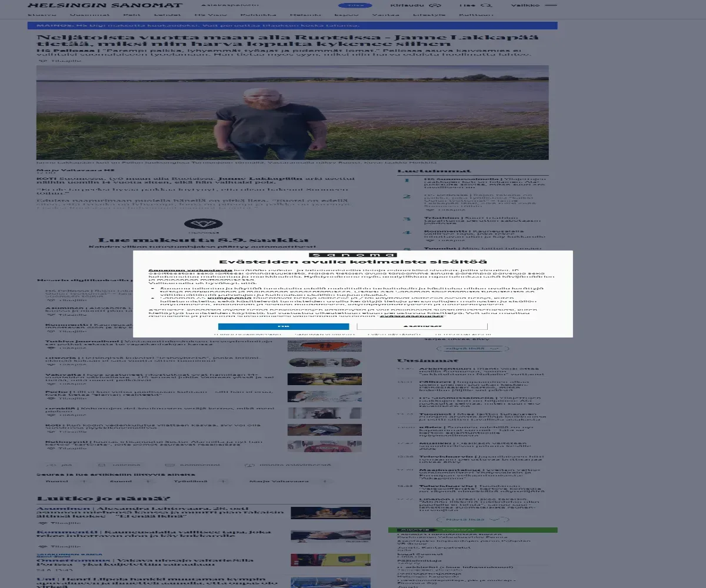
Task: Click the Tallenna bookmark icon
Action: [x=101, y=465]
